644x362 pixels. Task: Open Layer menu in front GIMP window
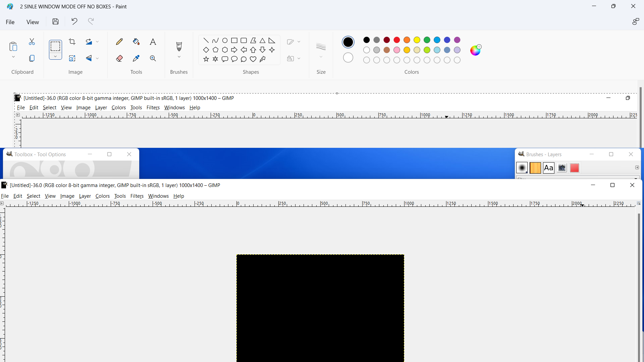[x=85, y=196]
